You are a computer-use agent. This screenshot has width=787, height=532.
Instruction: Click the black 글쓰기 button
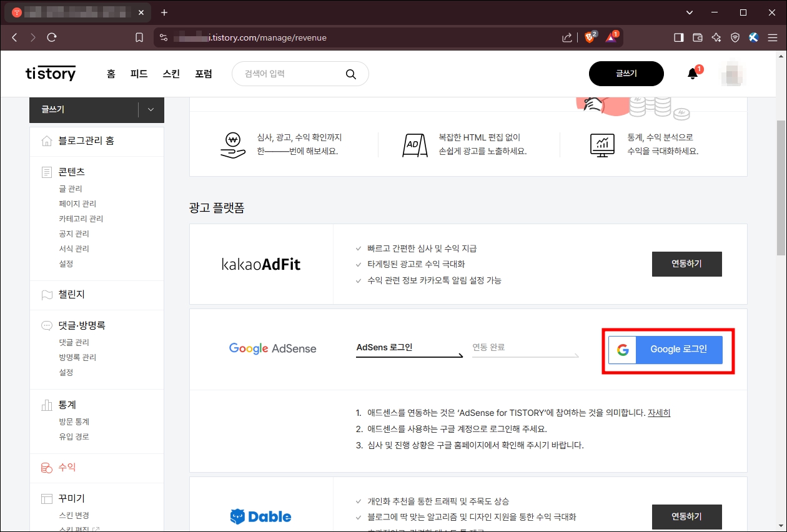pyautogui.click(x=626, y=73)
